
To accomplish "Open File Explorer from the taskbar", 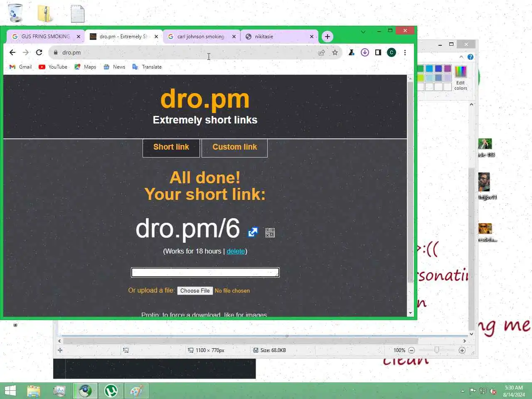I will [x=34, y=391].
